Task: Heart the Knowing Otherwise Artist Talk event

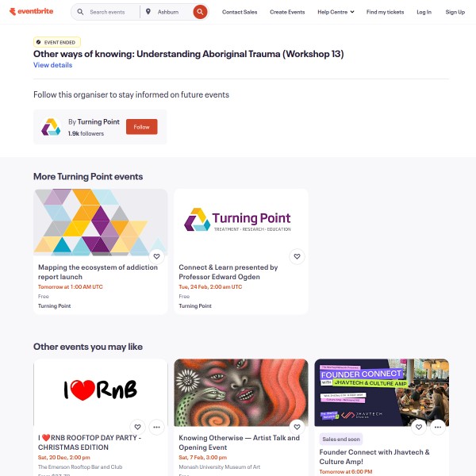Action: tap(297, 427)
